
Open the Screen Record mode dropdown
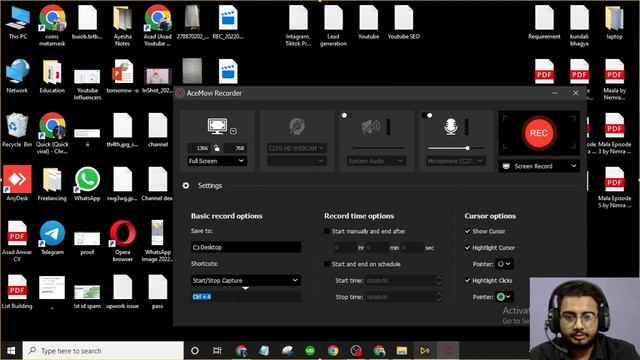pyautogui.click(x=539, y=166)
